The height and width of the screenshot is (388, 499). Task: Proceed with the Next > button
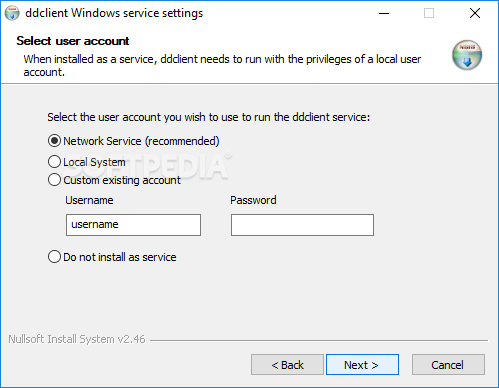[x=362, y=365]
